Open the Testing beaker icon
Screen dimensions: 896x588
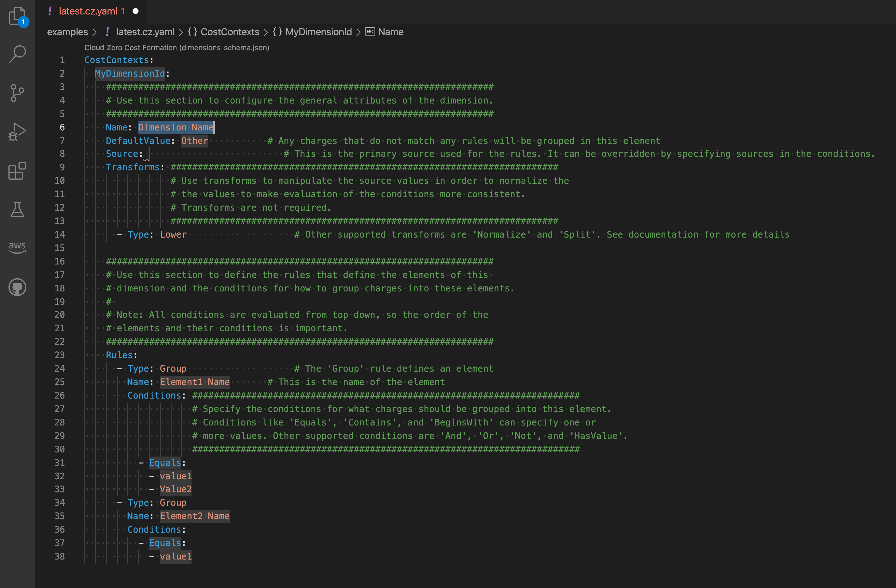(17, 209)
